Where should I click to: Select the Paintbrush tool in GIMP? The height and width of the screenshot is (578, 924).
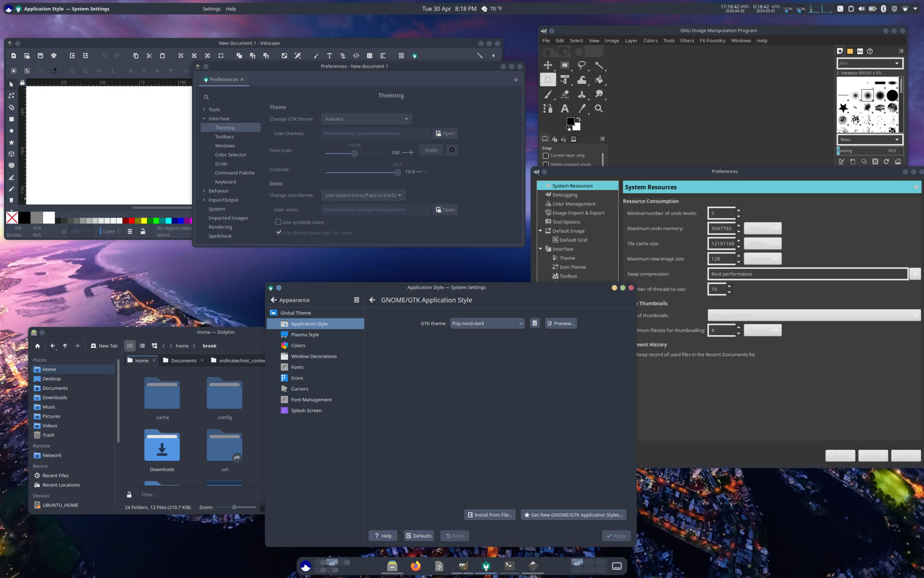[x=548, y=94]
